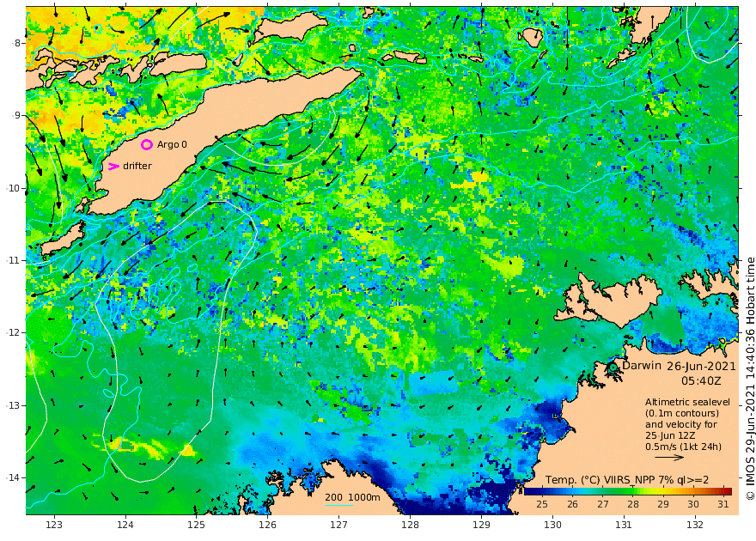
Task: Click longitude axis label 129
Action: click(481, 525)
